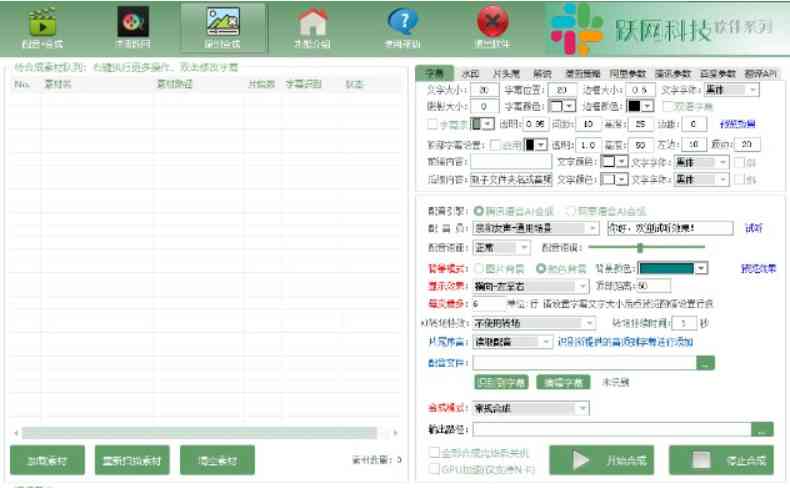
Task: Click the 文字大小 font size input field
Action: (x=484, y=90)
